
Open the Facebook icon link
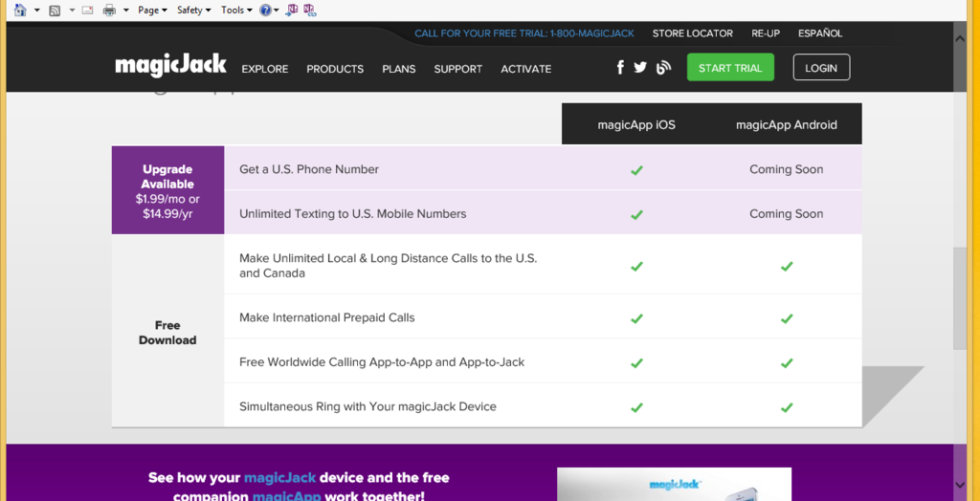[x=620, y=68]
